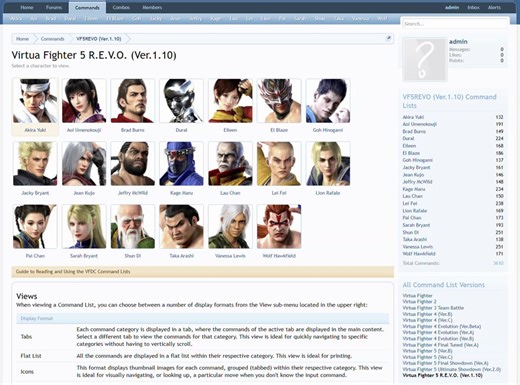Open Wolf Hawkfield in sidebar command list

coord(419,254)
